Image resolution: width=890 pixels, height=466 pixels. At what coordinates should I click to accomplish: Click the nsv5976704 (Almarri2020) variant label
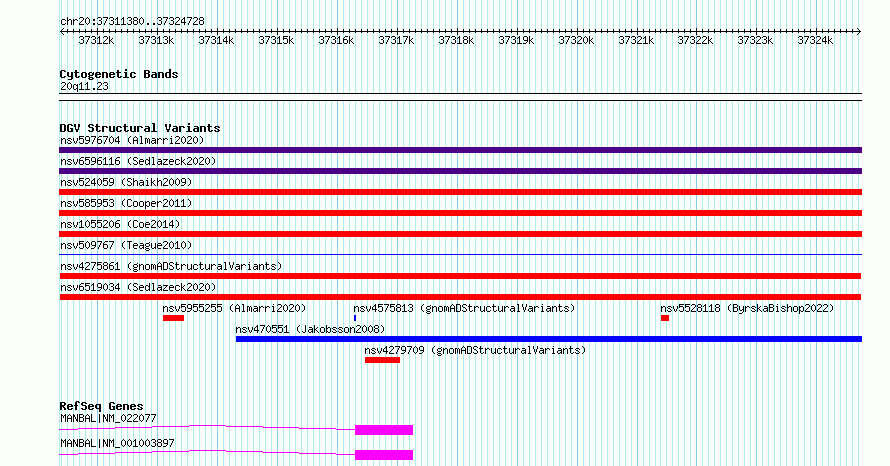pos(132,140)
